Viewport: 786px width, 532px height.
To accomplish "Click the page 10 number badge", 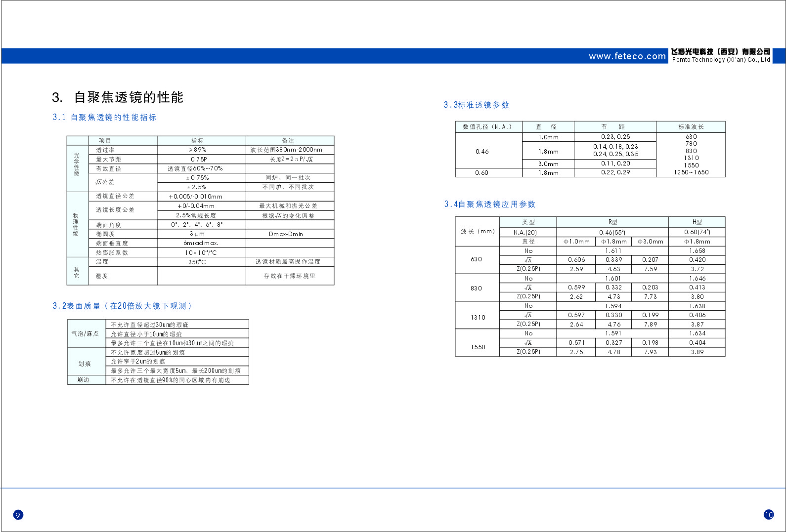I will 769,515.
